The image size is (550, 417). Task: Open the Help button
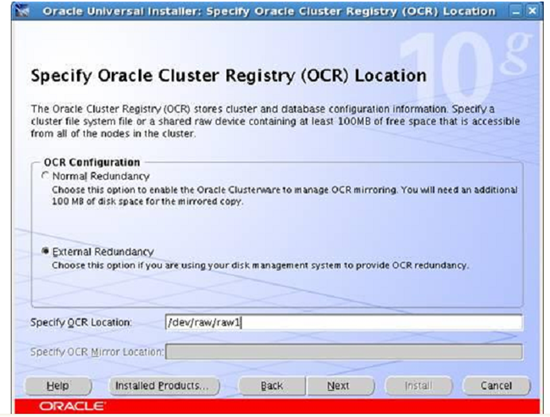(58, 386)
